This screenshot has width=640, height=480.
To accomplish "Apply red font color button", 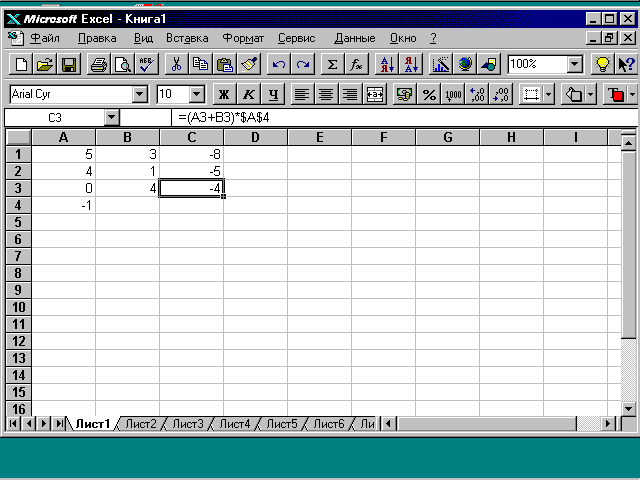I will (x=616, y=95).
